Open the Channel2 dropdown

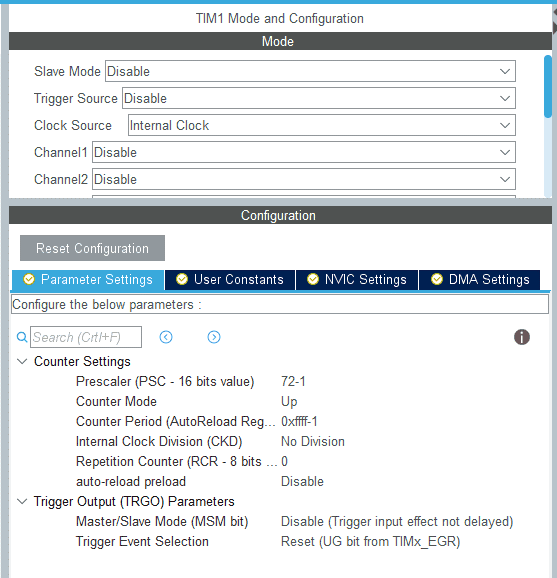click(x=304, y=179)
